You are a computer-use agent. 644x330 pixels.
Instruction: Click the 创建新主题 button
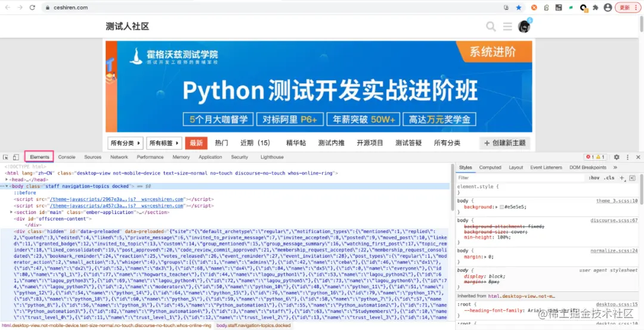click(505, 143)
